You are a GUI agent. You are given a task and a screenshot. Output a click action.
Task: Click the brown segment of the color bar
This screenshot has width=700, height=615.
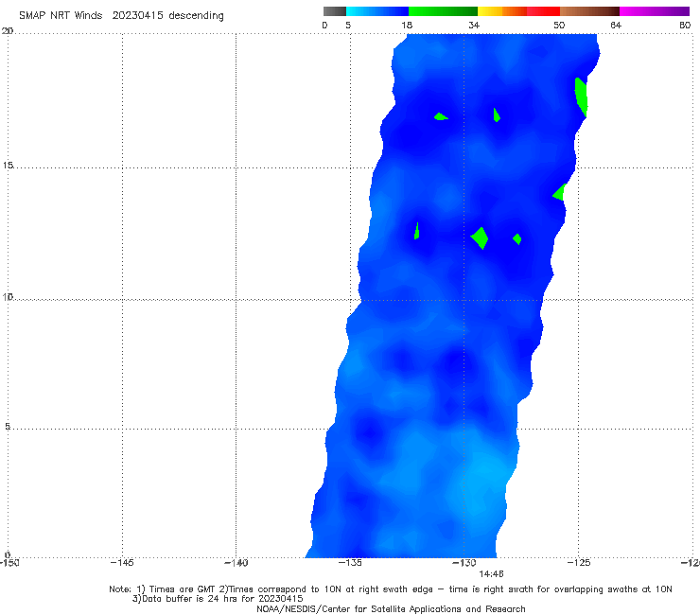(589, 11)
